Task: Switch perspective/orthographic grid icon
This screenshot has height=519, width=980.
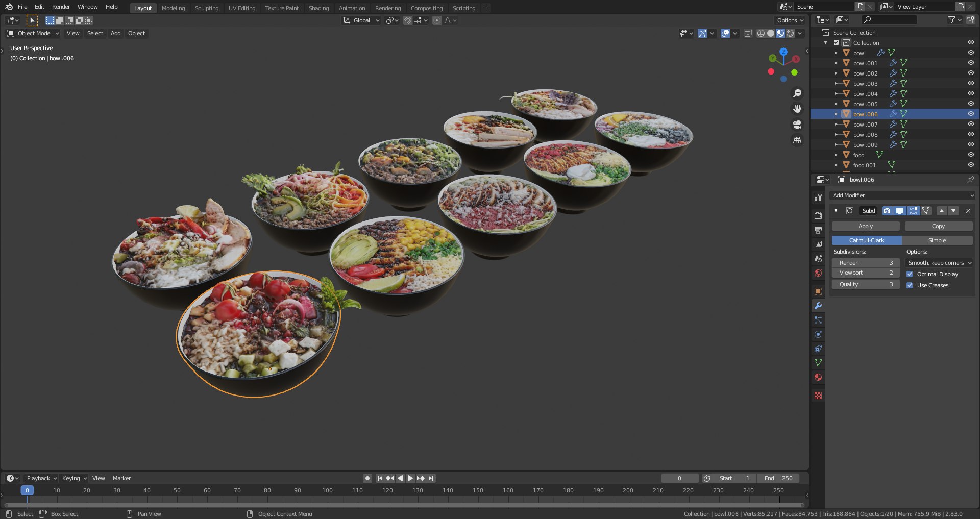Action: coord(797,140)
